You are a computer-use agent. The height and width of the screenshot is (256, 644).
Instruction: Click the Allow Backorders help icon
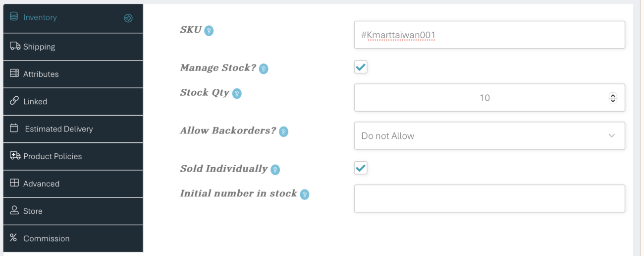[x=283, y=131]
